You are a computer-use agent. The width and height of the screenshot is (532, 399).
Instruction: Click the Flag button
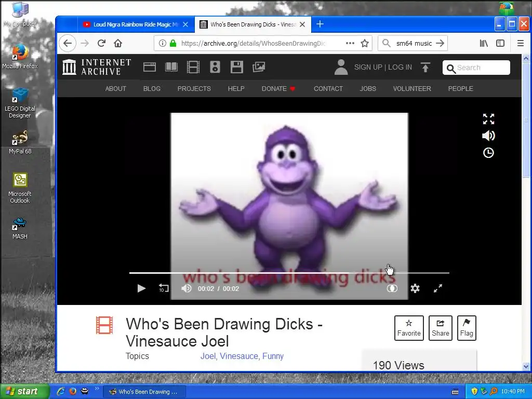467,328
